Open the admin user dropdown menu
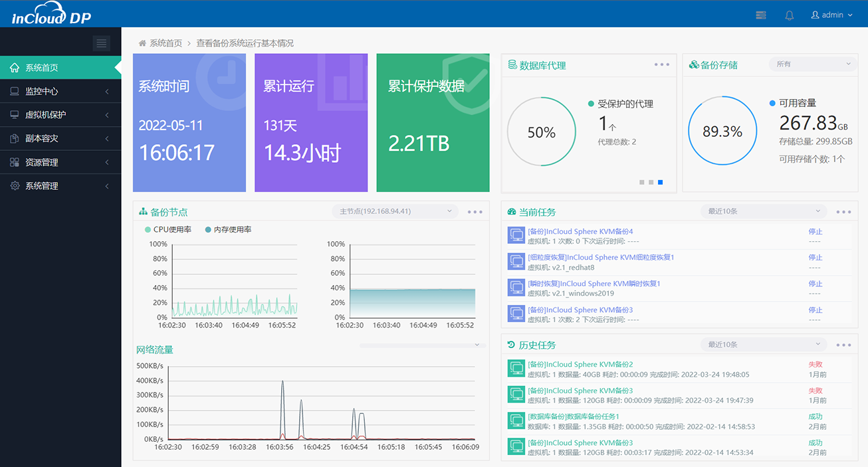The width and height of the screenshot is (868, 467). pyautogui.click(x=831, y=15)
